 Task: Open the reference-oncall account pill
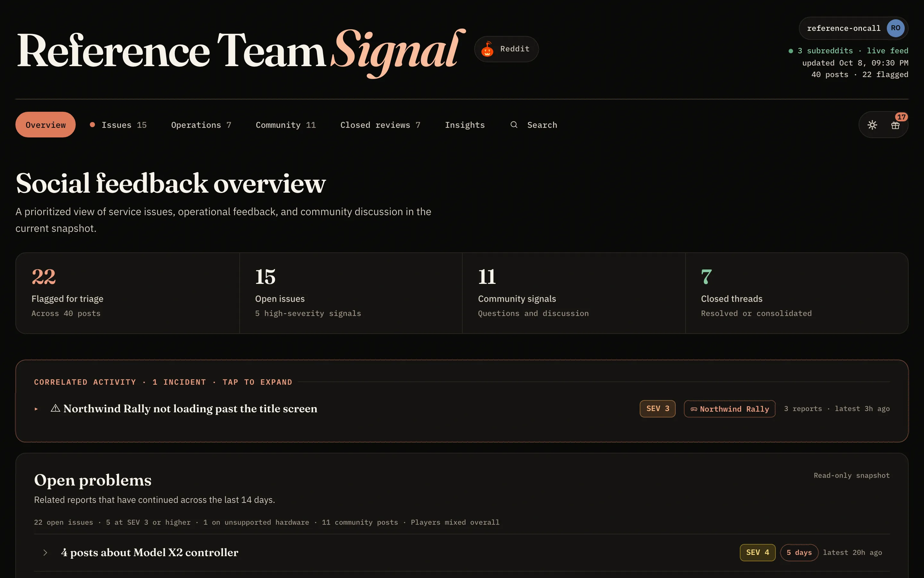pos(853,28)
